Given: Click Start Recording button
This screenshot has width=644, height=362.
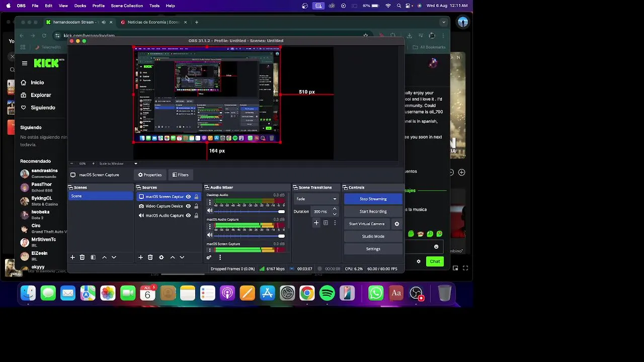Looking at the screenshot, I should 373,212.
